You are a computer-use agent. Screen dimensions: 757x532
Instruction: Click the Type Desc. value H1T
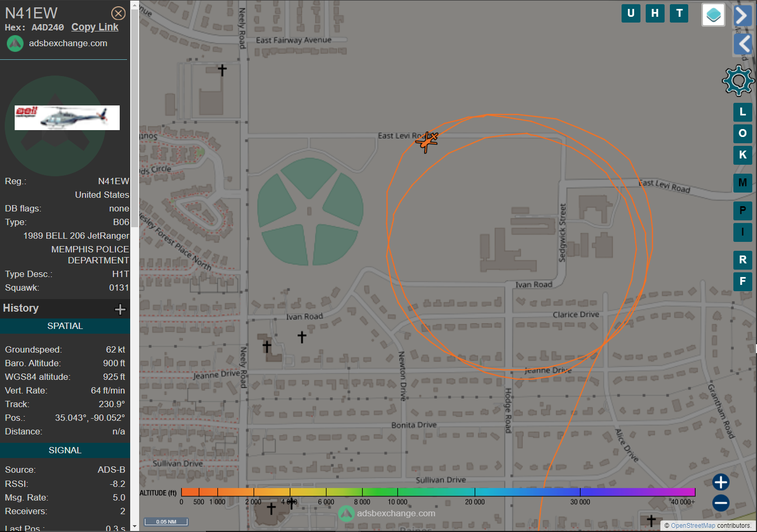120,274
